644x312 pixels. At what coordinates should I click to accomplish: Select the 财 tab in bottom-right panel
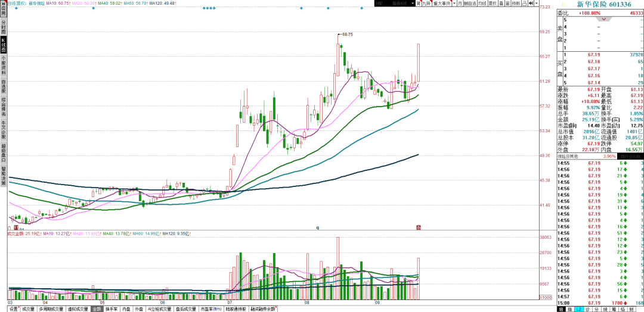point(631,309)
